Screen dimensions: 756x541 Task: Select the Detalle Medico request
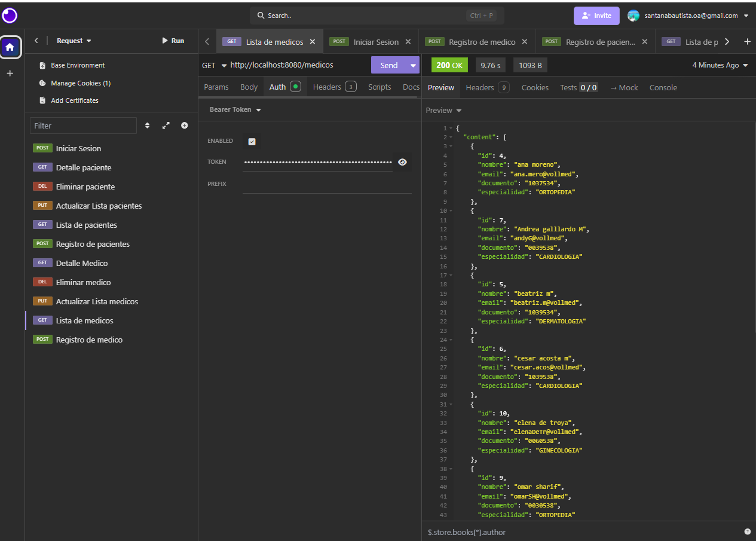111,263
